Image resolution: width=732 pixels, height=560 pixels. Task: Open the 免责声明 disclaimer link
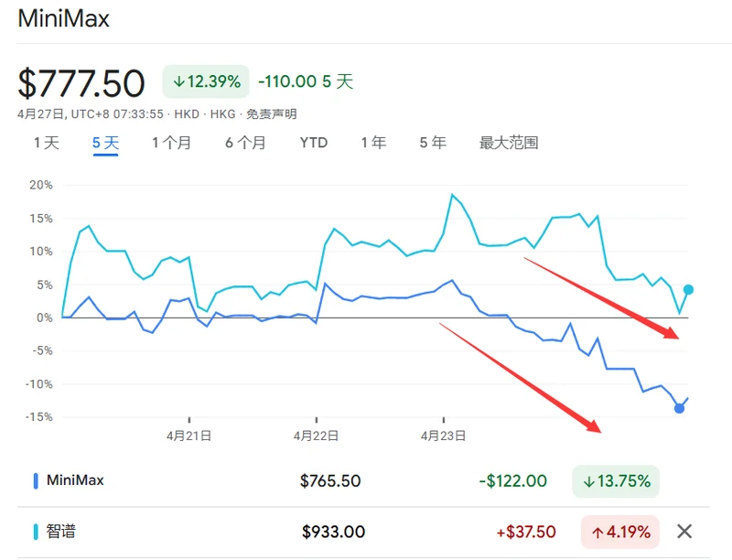click(x=269, y=114)
